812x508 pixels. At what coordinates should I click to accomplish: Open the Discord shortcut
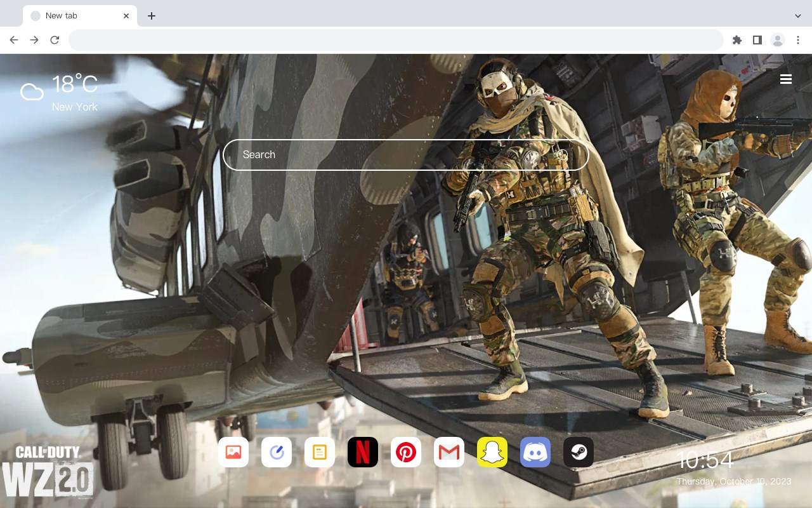(x=535, y=452)
